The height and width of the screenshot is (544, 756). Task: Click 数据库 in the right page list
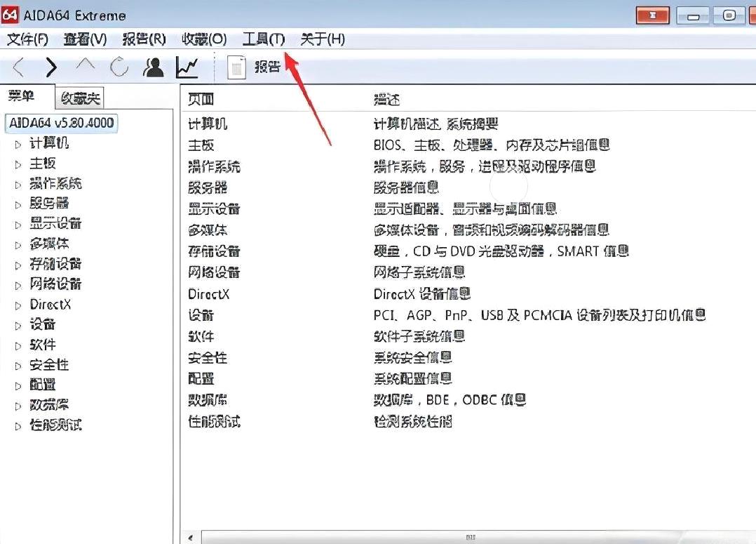[x=208, y=400]
